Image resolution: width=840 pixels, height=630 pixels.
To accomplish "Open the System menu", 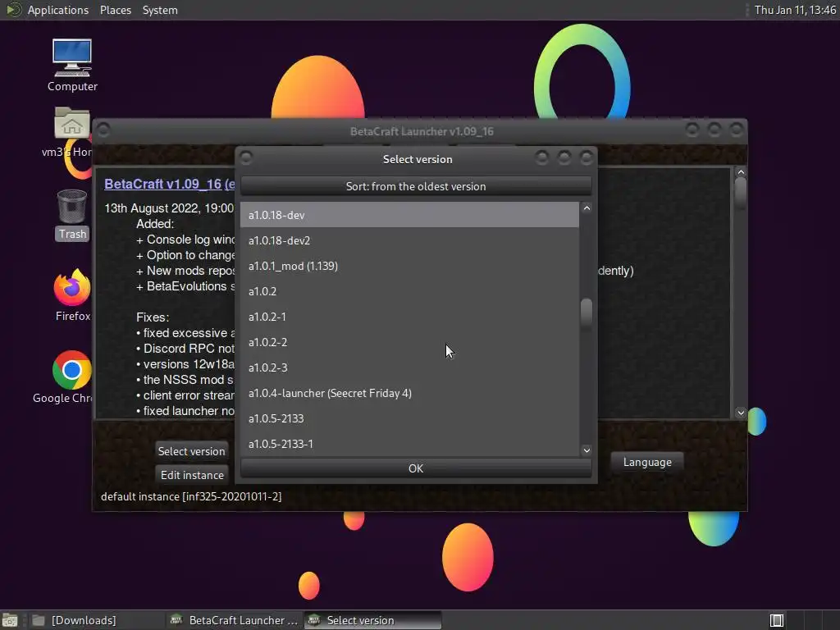I will 160,10.
